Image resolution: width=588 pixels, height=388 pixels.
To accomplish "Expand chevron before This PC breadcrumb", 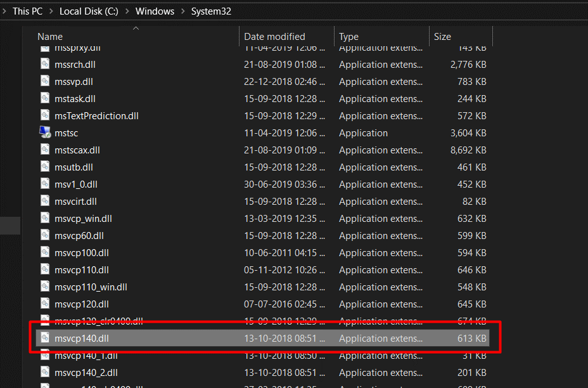I will point(4,11).
